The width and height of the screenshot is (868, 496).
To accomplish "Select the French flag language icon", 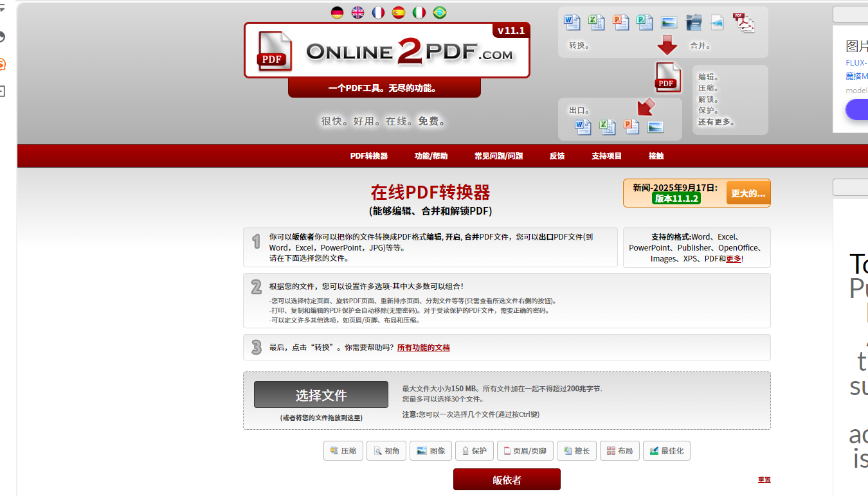I will 378,13.
